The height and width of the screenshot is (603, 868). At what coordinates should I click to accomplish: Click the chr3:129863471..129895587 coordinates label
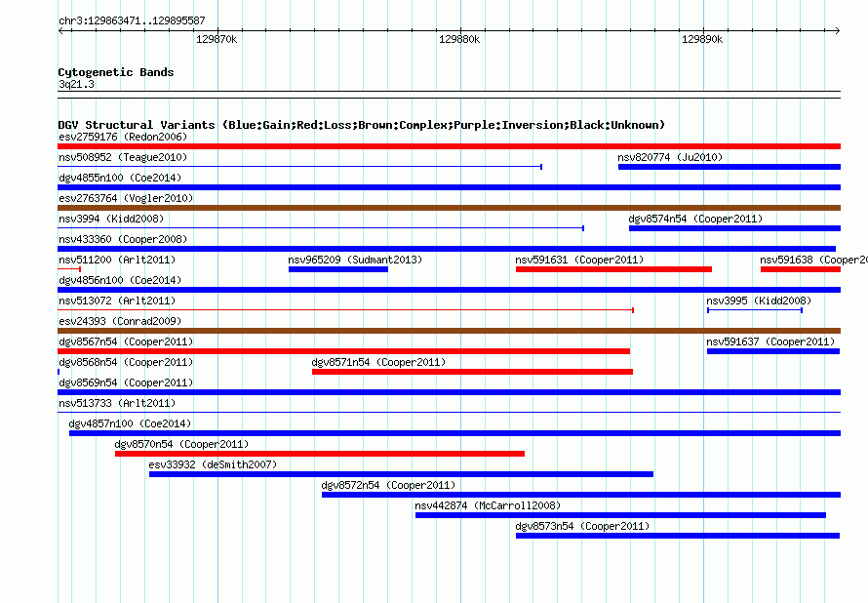[132, 20]
